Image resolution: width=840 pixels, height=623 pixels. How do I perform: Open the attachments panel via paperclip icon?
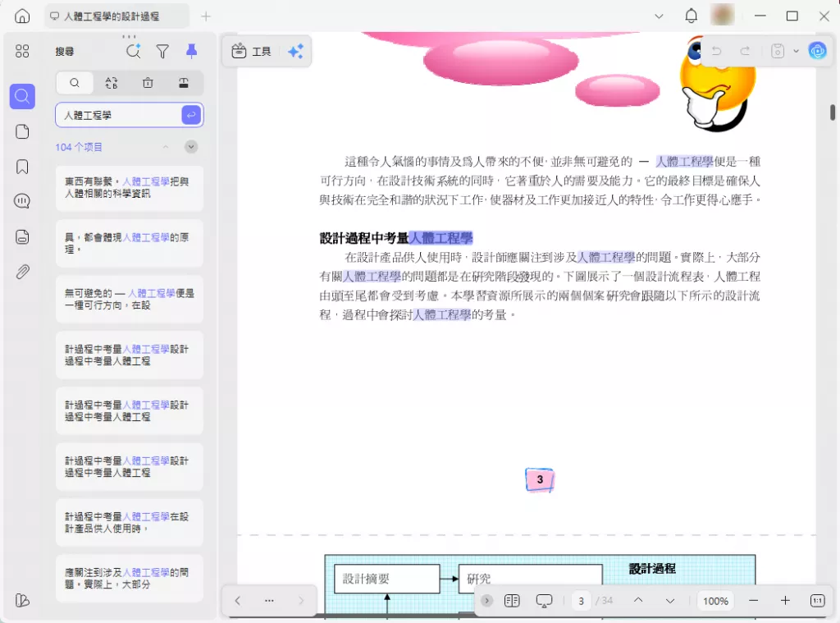click(22, 271)
